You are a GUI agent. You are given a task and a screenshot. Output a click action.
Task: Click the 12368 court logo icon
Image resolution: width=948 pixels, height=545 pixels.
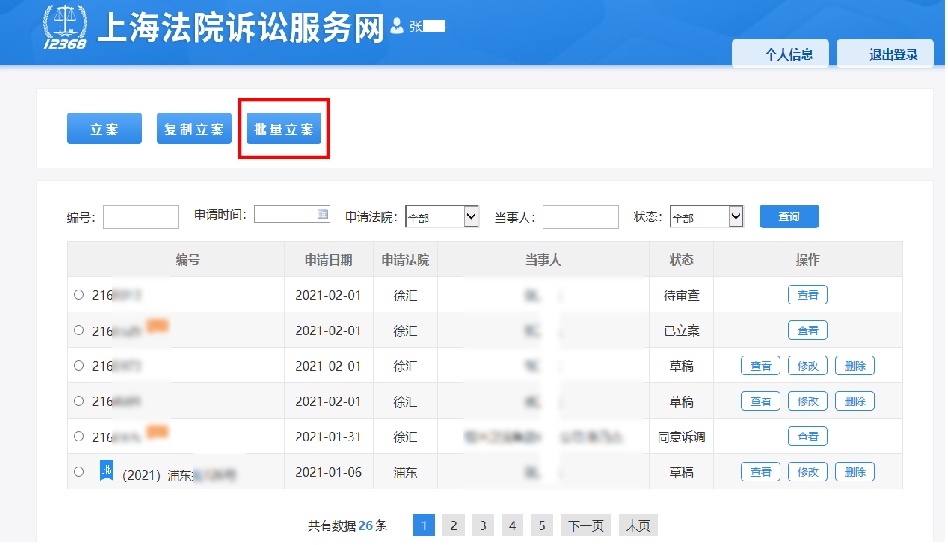pyautogui.click(x=65, y=28)
